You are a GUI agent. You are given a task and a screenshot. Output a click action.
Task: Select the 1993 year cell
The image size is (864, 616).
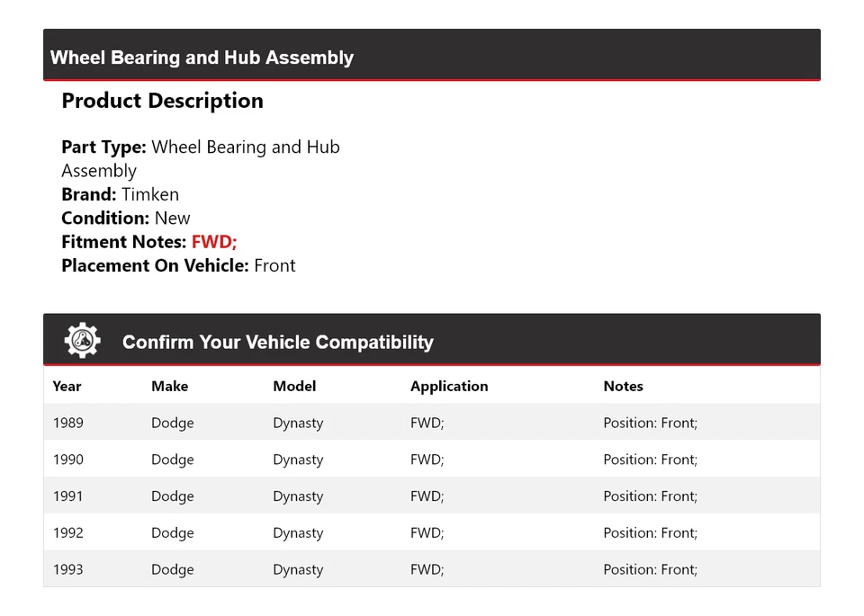point(67,569)
